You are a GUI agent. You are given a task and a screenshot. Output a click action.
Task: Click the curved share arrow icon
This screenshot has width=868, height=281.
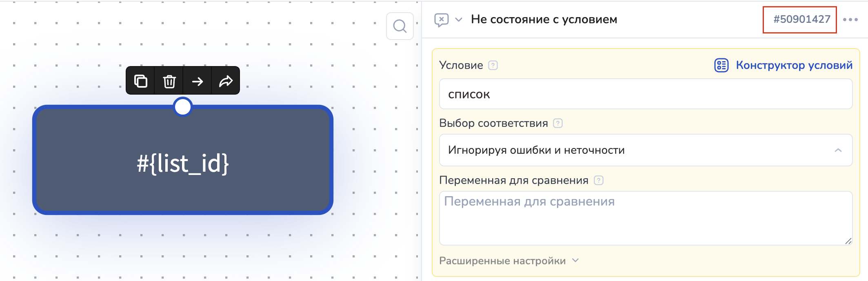226,81
